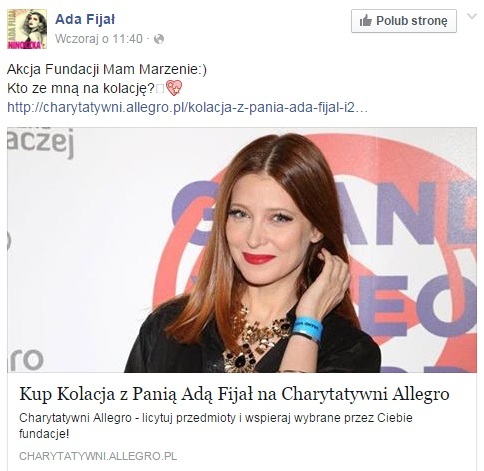Open the link preview photo
This screenshot has height=471, width=484.
242,250
